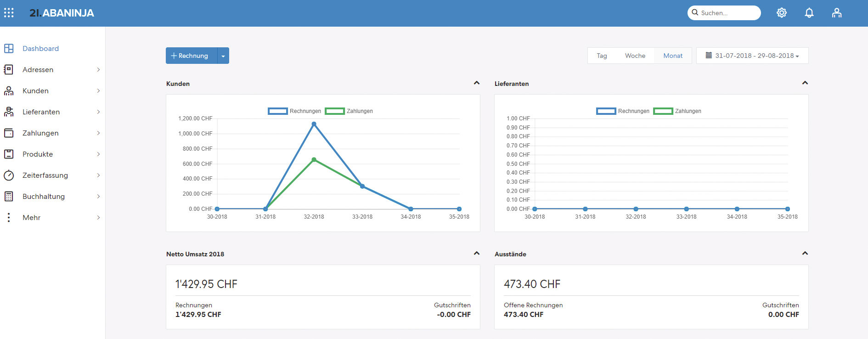Collapse the Netto Umsatz 2018 panel
868x339 pixels.
click(477, 254)
